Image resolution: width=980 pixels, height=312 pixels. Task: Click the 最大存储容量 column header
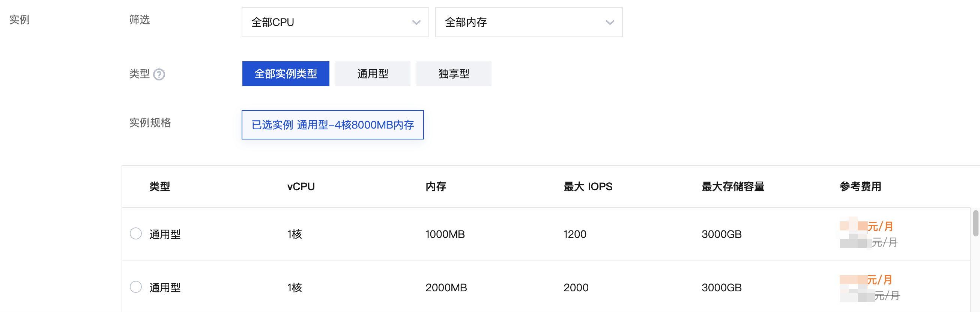pyautogui.click(x=733, y=187)
